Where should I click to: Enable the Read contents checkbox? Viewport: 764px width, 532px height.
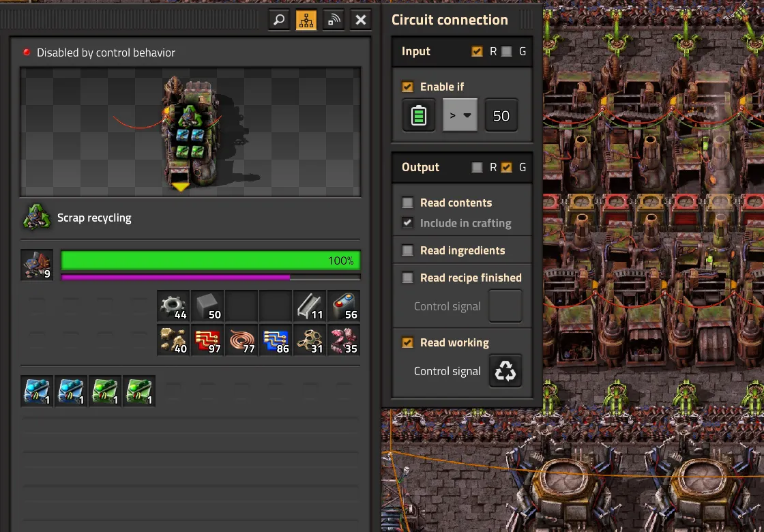(408, 202)
